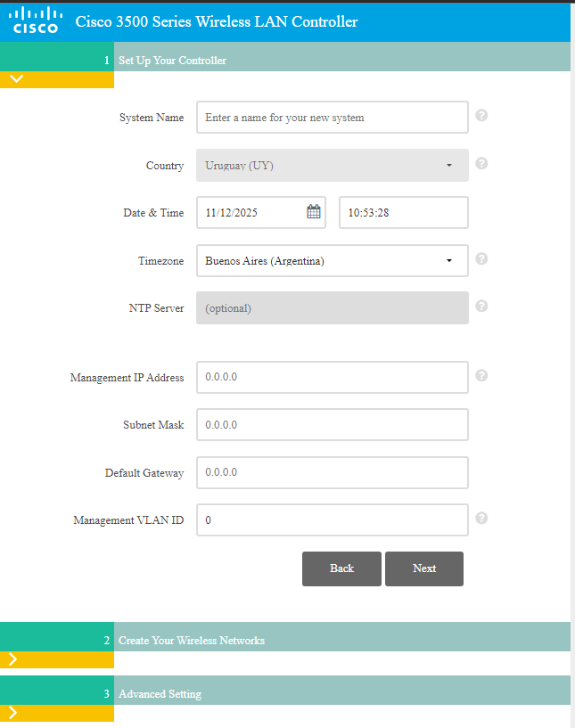The image size is (575, 728).
Task: Click help icon beside NTP Server field
Action: click(x=481, y=307)
